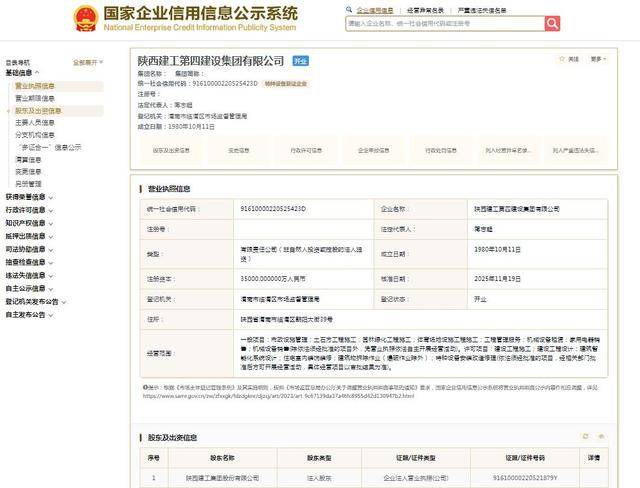The height and width of the screenshot is (488, 640).
Task: Click the search input field
Action: click(445, 24)
